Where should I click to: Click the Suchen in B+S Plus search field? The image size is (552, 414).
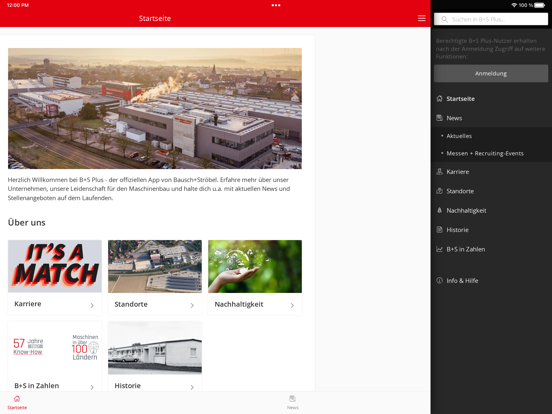(491, 19)
